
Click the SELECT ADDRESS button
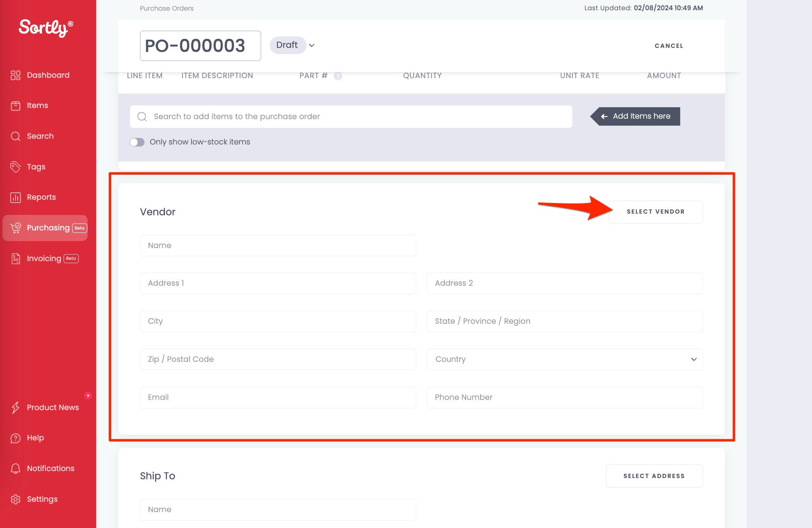[x=654, y=476]
